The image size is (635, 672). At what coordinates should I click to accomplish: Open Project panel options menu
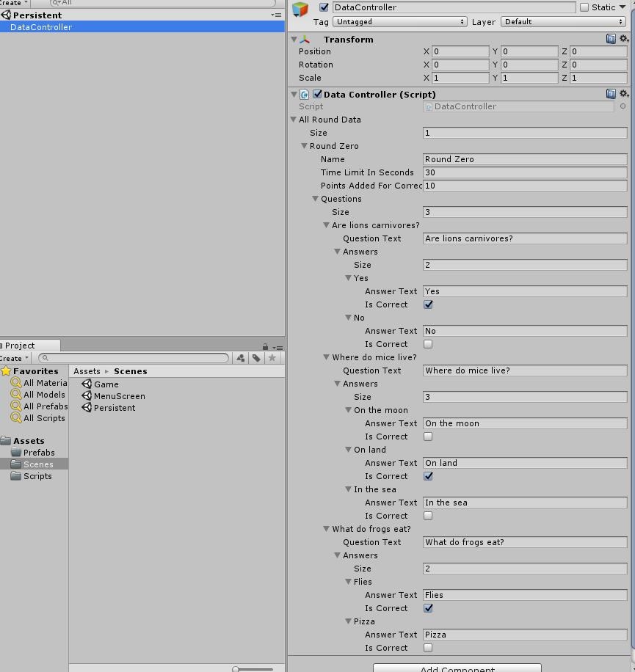pyautogui.click(x=277, y=348)
